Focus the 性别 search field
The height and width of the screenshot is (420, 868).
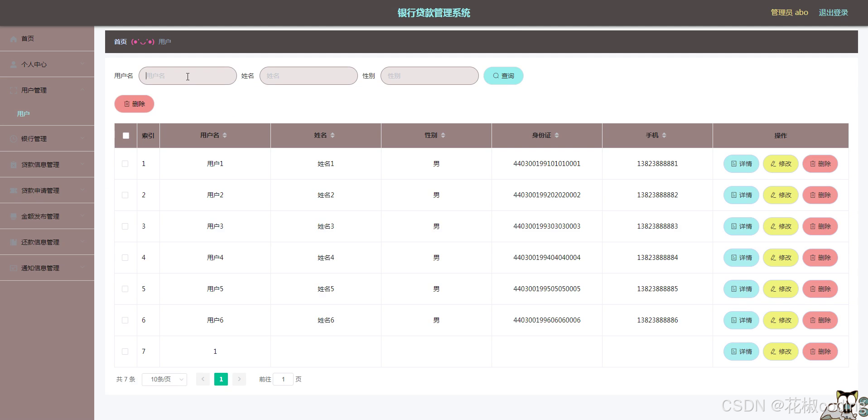tap(429, 76)
